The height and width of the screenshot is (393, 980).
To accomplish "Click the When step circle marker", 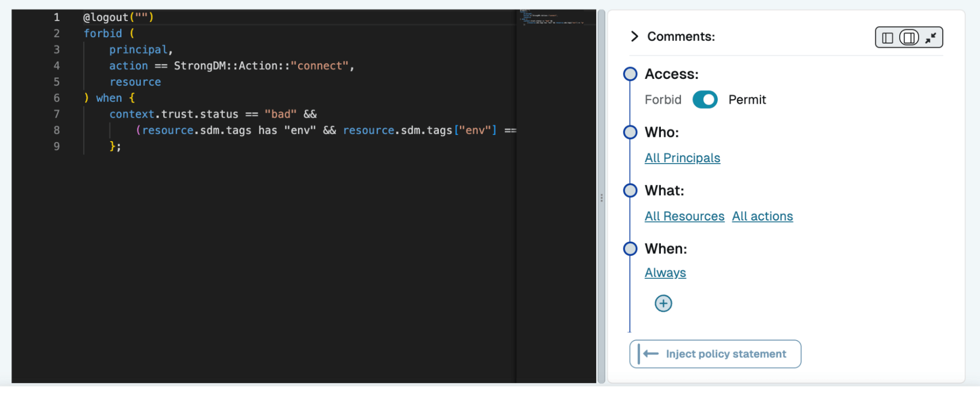I will 630,249.
